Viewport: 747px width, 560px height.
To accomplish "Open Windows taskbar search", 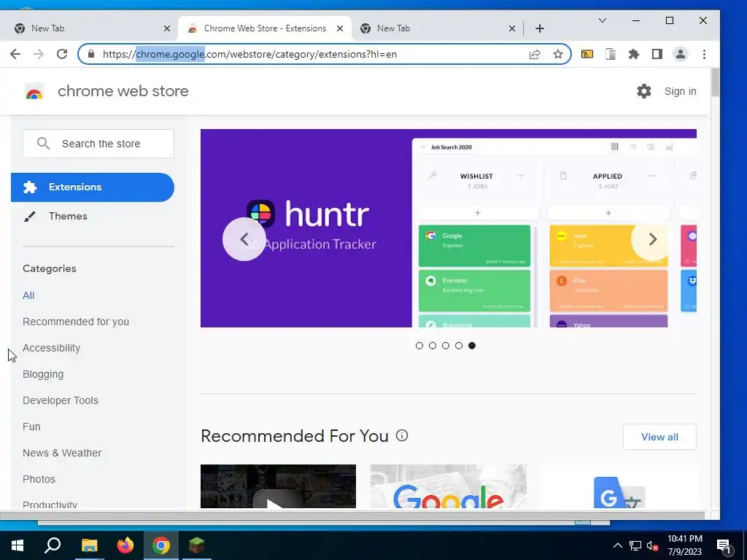I will click(x=53, y=545).
